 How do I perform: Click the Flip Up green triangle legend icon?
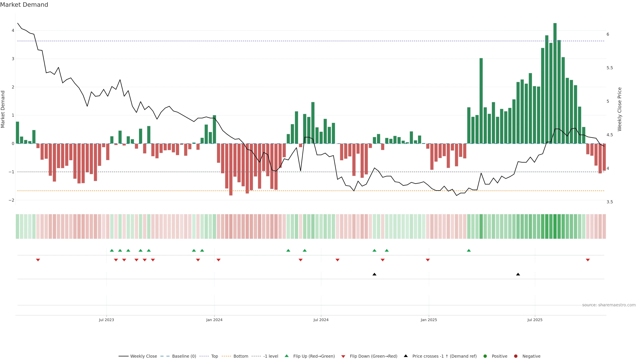(287, 356)
